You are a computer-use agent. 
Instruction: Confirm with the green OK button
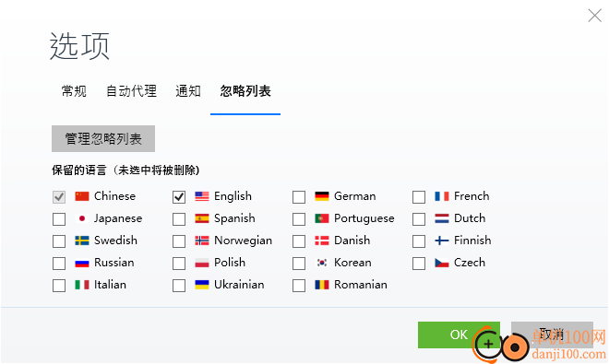click(459, 335)
